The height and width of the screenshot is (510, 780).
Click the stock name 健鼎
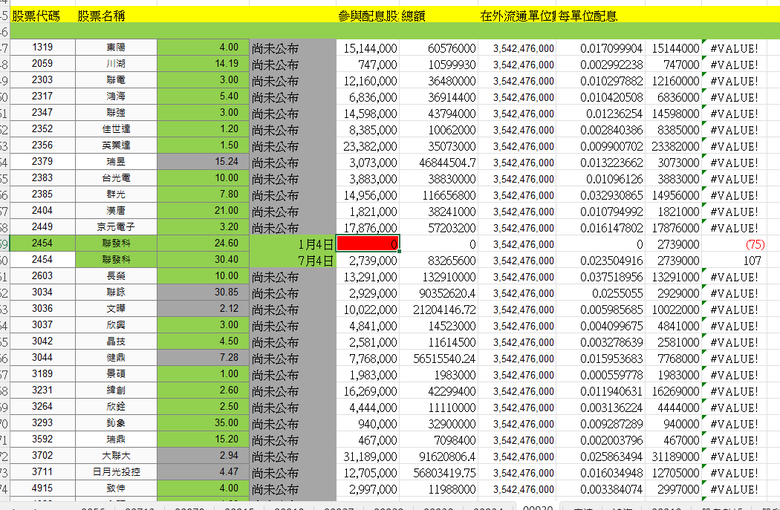(116, 358)
